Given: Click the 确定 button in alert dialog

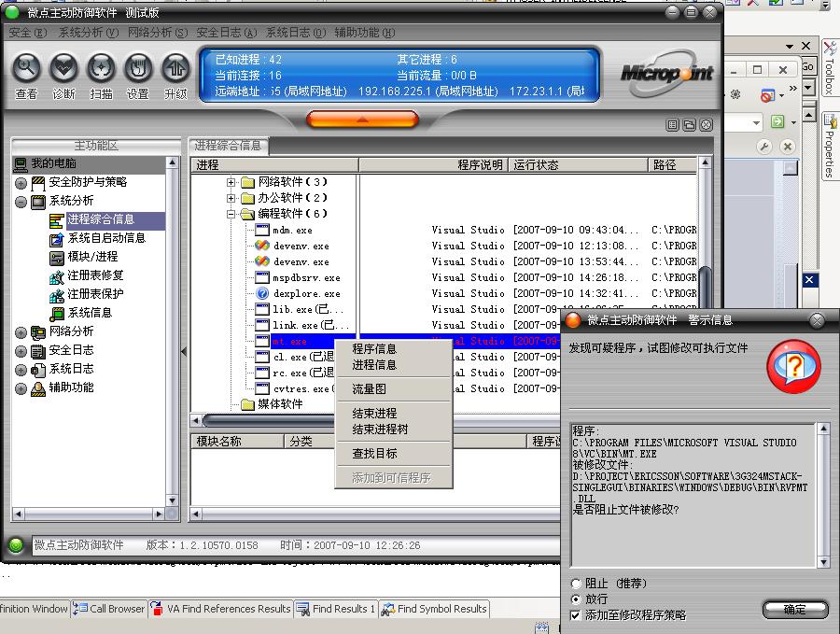Looking at the screenshot, I should coord(795,610).
